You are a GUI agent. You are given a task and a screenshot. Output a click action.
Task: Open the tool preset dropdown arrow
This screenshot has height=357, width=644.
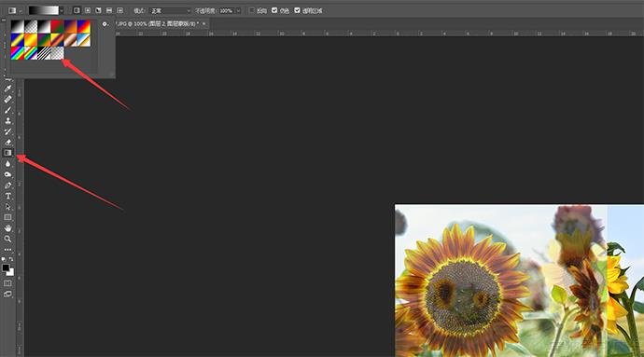pyautogui.click(x=21, y=10)
